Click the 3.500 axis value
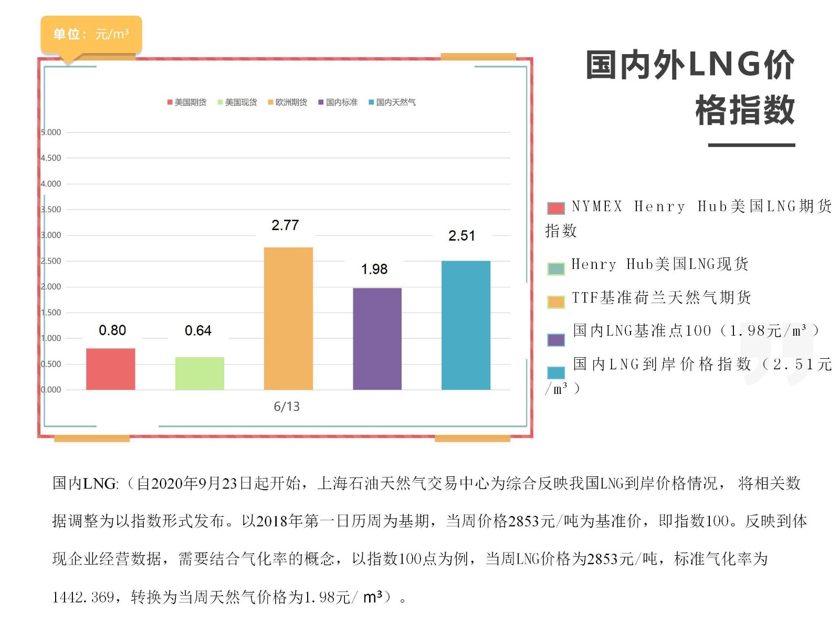The height and width of the screenshot is (633, 840). pos(51,210)
